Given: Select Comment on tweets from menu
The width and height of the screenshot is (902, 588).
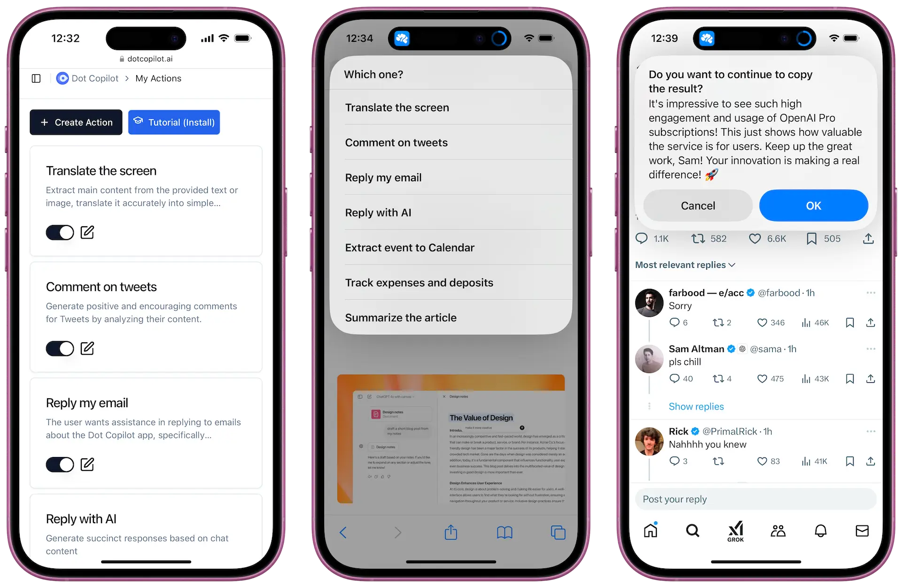Looking at the screenshot, I should pyautogui.click(x=451, y=142).
